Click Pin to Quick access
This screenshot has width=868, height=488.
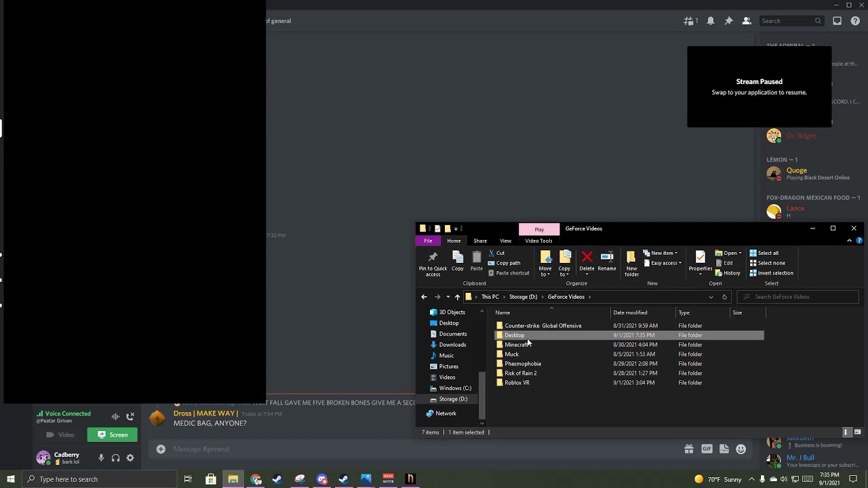(x=433, y=264)
